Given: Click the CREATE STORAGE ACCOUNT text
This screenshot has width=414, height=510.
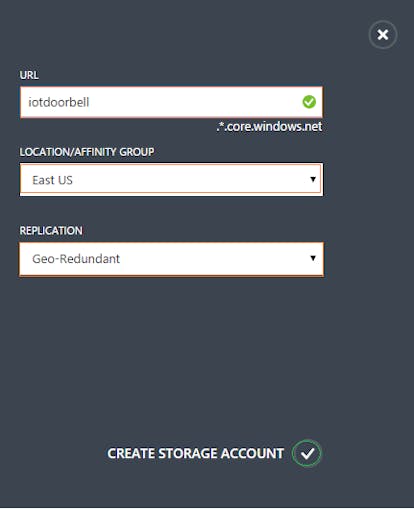Looking at the screenshot, I should 195,453.
